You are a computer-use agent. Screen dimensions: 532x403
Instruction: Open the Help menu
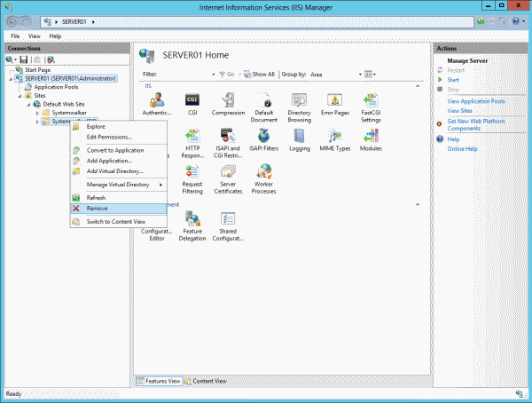[x=55, y=36]
